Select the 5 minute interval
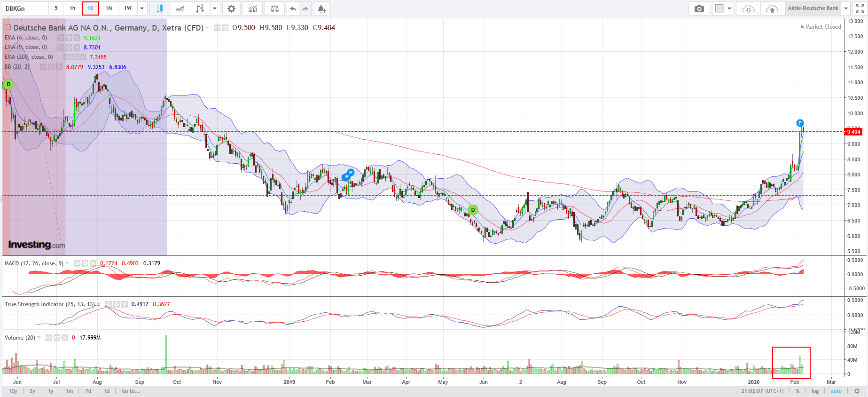Screen dimensions: 868x397 [56, 8]
